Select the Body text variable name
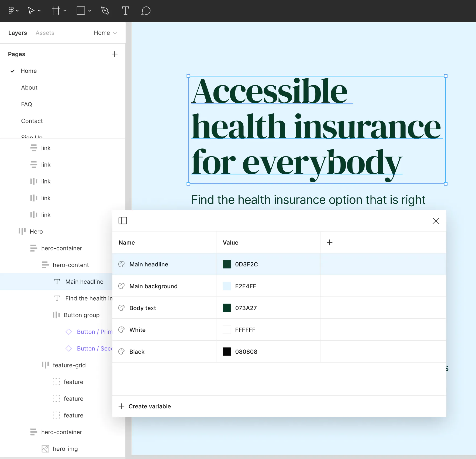476x459 pixels. 143,308
